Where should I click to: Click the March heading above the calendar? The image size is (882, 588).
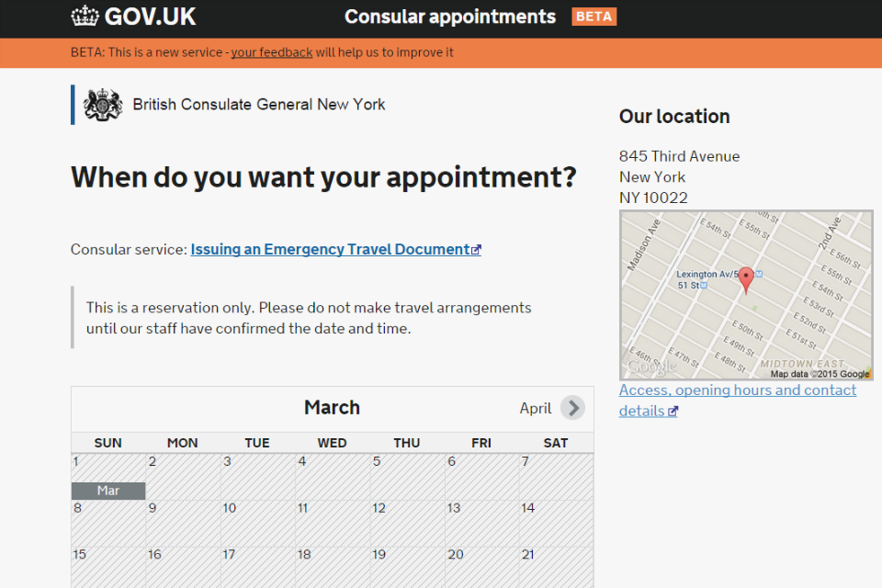332,407
